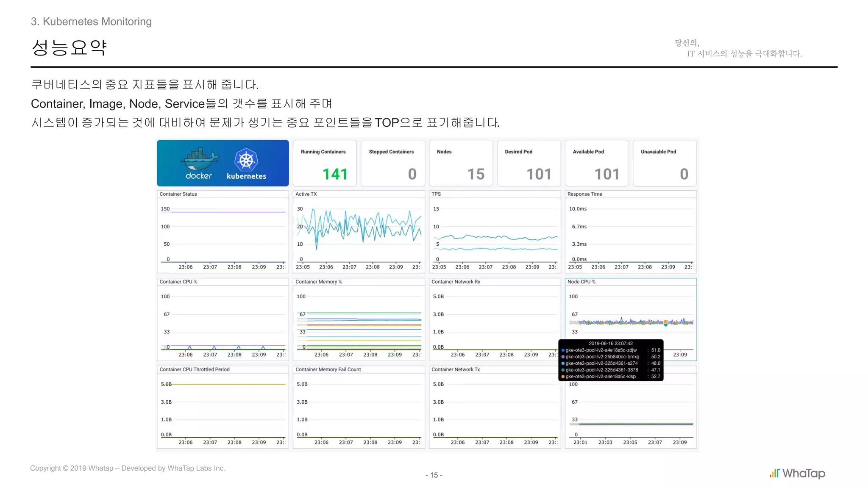Viewport: 868px width, 488px height.
Task: Click the Kubernetes wheel logo
Action: pos(246,160)
